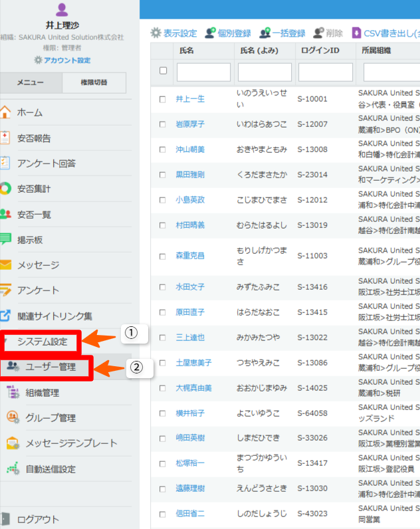Toggle the select-all checkbox in header
Screen dimensions: 420x529
(x=163, y=71)
